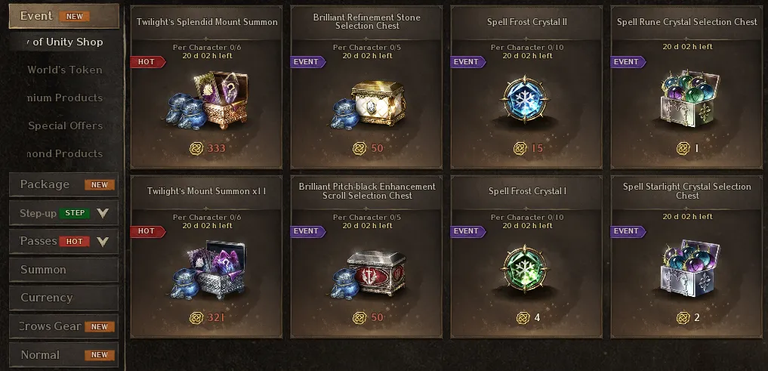Viewport: 768px width, 371px height.
Task: Click the Pitch-black Enhancement Scroll chest icon
Action: coord(368,274)
